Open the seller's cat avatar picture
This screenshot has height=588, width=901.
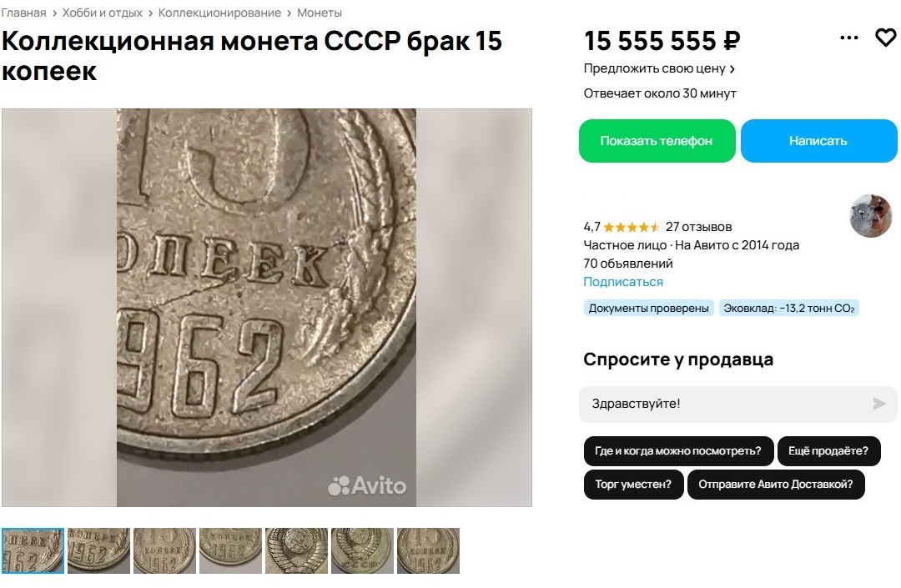click(870, 216)
